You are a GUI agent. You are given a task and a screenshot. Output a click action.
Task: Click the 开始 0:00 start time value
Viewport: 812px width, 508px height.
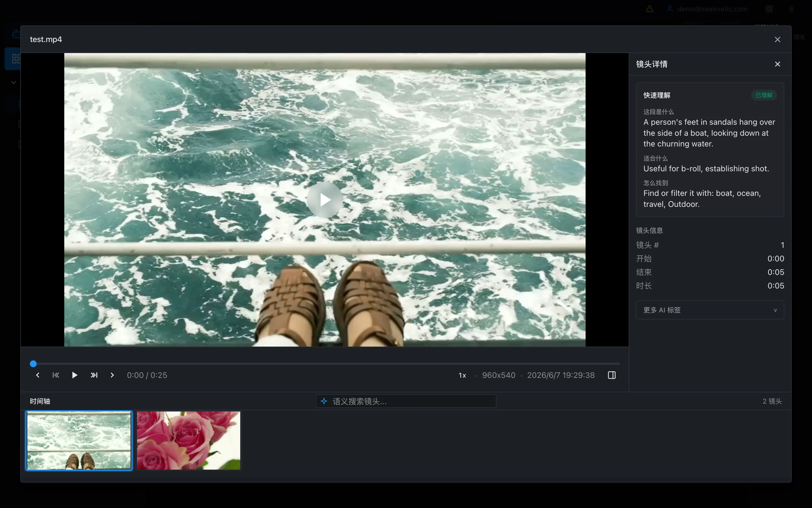coord(775,259)
